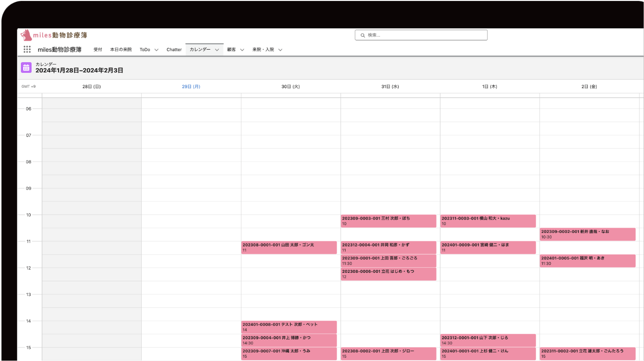Viewport: 644px width, 361px height.
Task: Click the 29日 (月) day header
Action: pyautogui.click(x=191, y=86)
